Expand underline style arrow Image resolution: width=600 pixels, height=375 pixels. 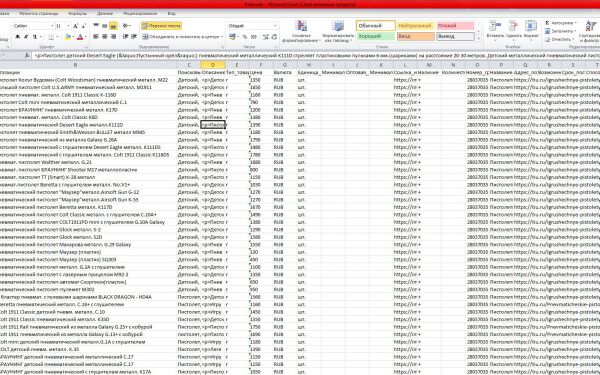[x=40, y=37]
